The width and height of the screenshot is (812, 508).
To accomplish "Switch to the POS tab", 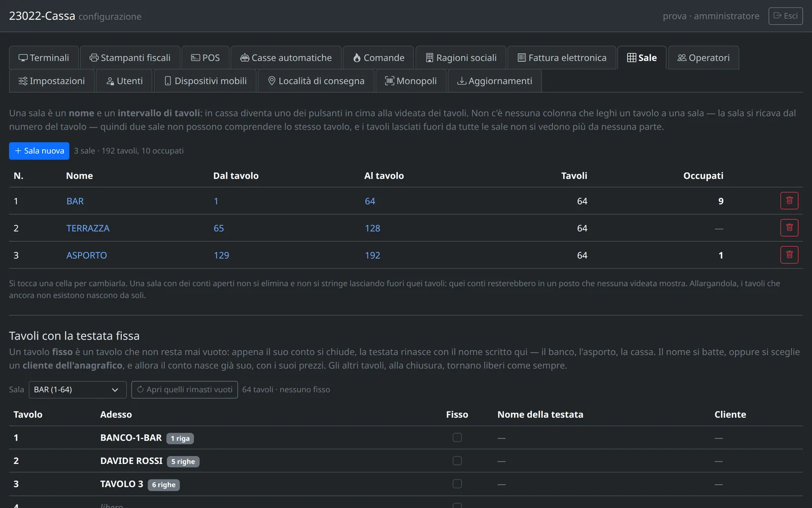I will click(x=206, y=57).
